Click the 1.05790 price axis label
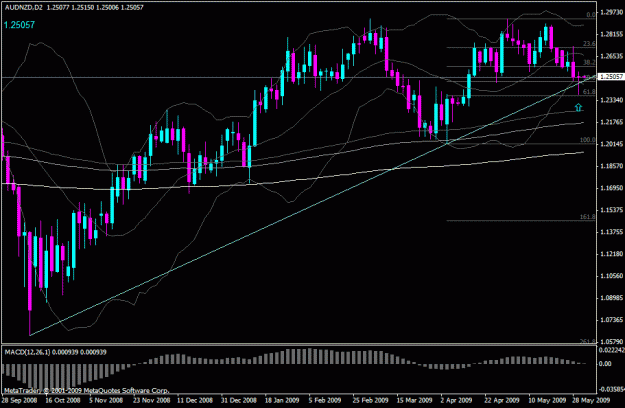625x408 pixels. pyautogui.click(x=611, y=341)
